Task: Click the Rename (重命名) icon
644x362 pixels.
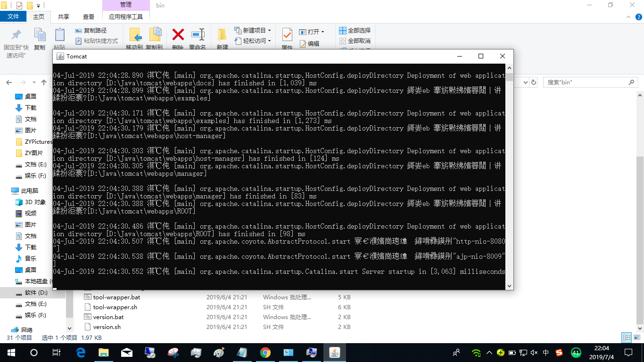Action: (x=198, y=35)
